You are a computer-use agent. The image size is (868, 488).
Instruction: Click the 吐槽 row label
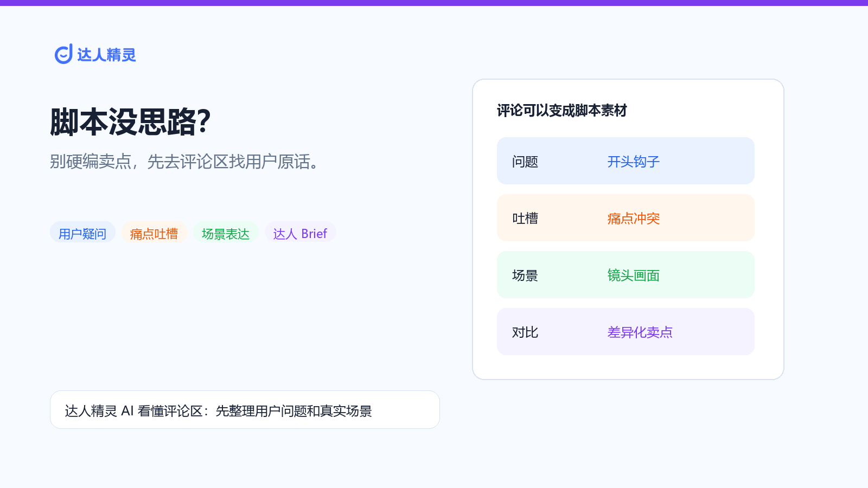(x=525, y=219)
